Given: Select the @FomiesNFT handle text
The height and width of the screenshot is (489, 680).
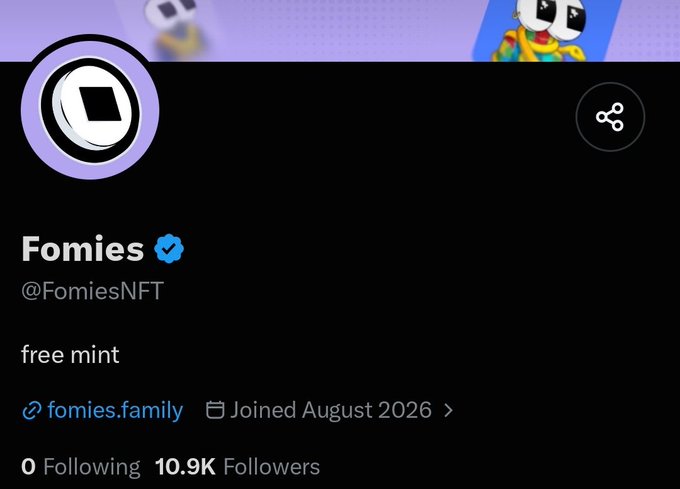Looking at the screenshot, I should (x=92, y=291).
